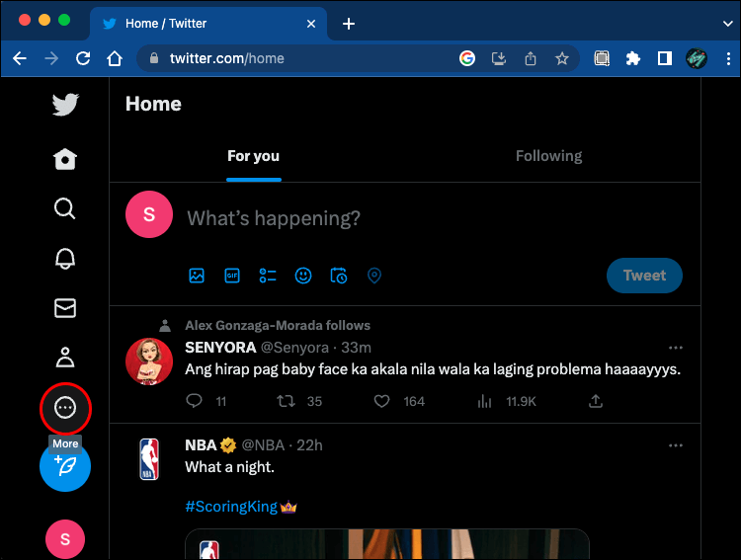Go back in browser
The image size is (741, 560).
20,58
